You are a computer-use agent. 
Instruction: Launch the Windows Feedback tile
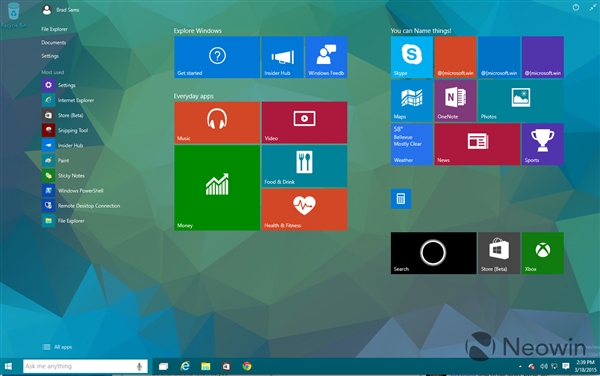coord(326,57)
